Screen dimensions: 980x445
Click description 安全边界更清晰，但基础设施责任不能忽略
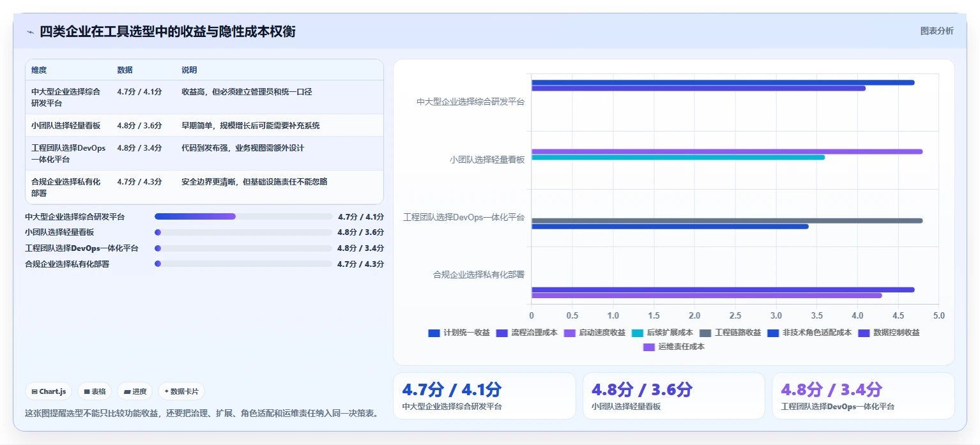point(254,182)
